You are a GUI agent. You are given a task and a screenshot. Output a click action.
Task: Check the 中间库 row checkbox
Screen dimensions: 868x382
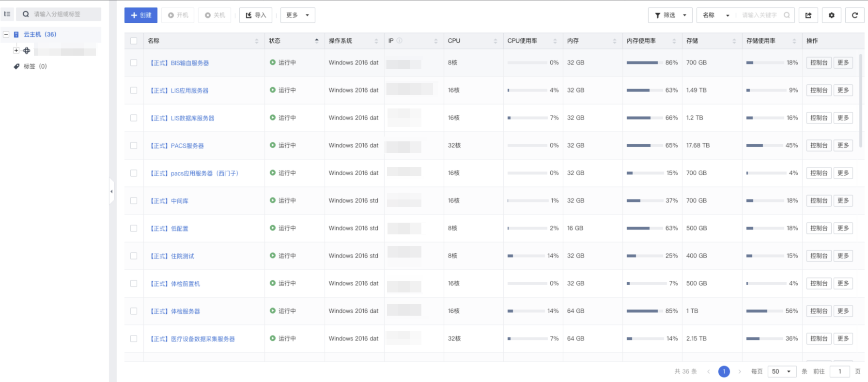[134, 201]
